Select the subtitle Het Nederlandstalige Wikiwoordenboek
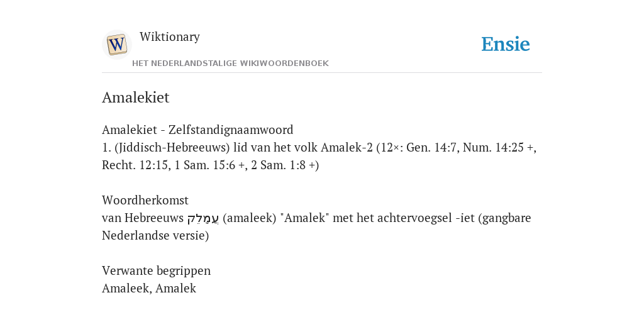This screenshot has height=322, width=644. 230,64
